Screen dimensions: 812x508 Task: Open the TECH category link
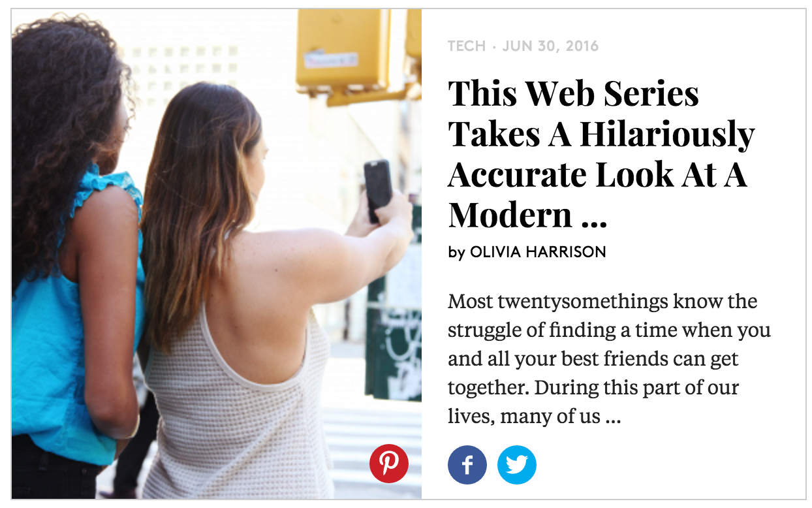click(x=467, y=46)
